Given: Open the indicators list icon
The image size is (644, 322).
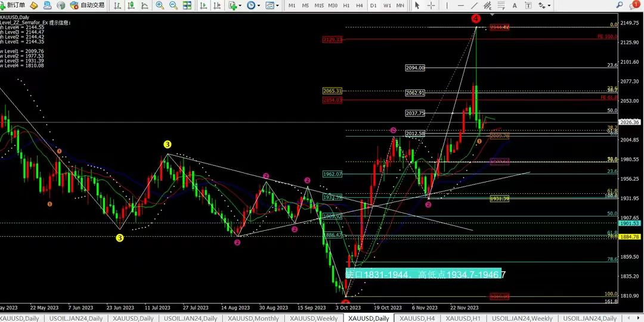Looking at the screenshot, I should (x=233, y=5).
